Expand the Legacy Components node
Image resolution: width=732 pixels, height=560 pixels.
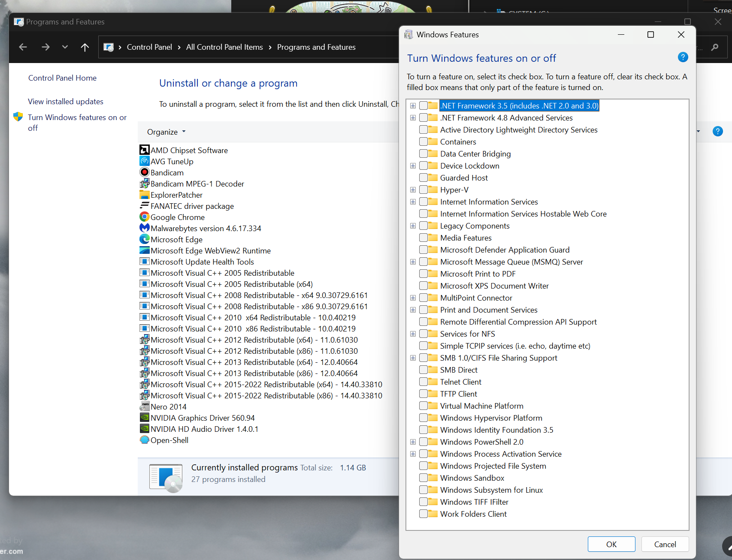pos(413,226)
